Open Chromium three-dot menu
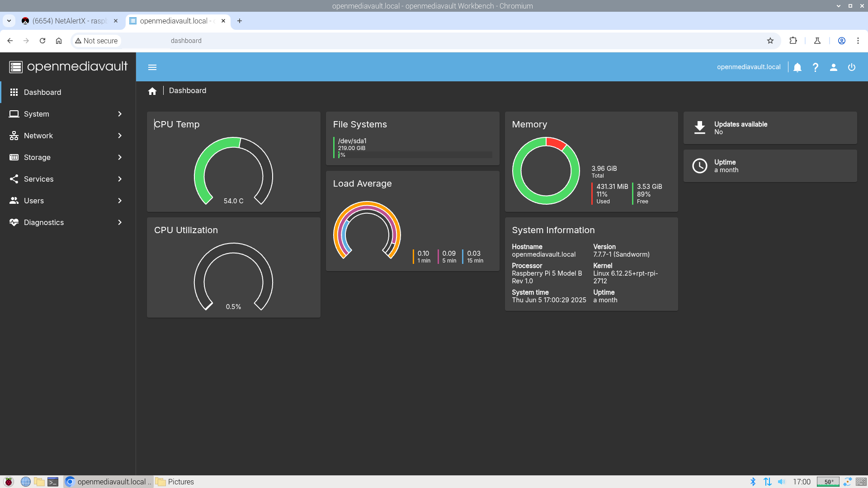The image size is (868, 488). pyautogui.click(x=858, y=41)
